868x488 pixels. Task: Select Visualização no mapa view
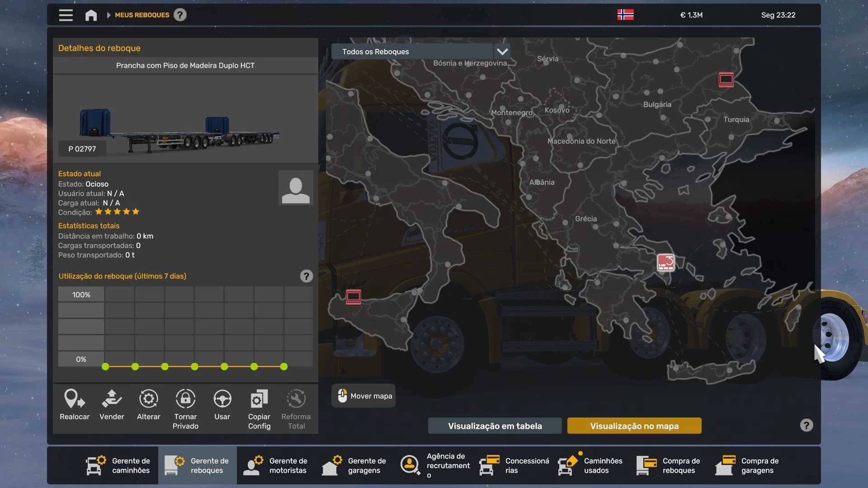click(x=634, y=426)
